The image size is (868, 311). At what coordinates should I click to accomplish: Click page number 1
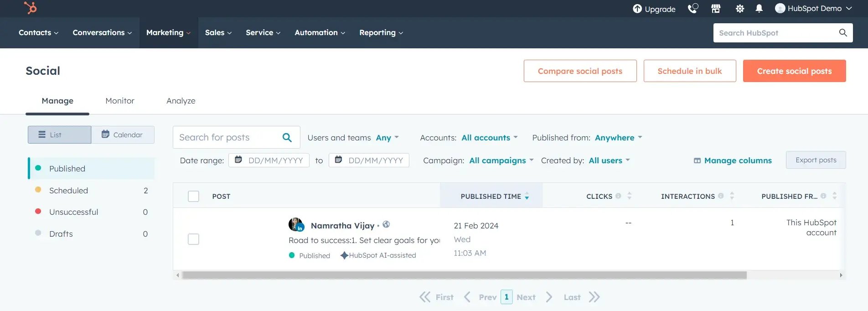tap(506, 297)
